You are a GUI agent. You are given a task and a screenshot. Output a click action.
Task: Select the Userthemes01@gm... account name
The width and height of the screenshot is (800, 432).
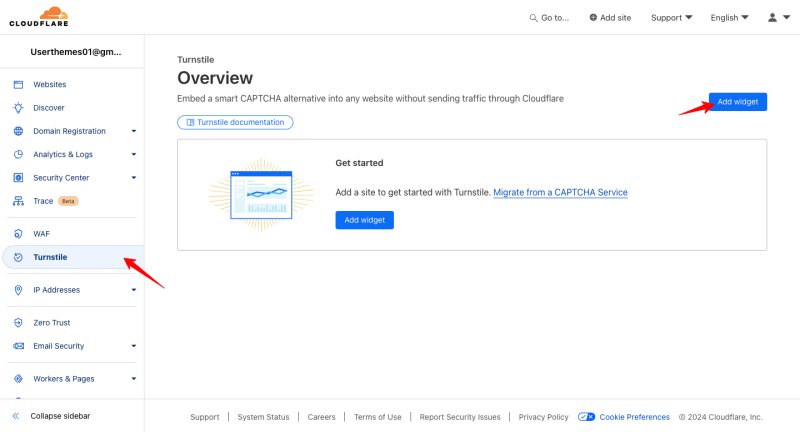click(76, 52)
